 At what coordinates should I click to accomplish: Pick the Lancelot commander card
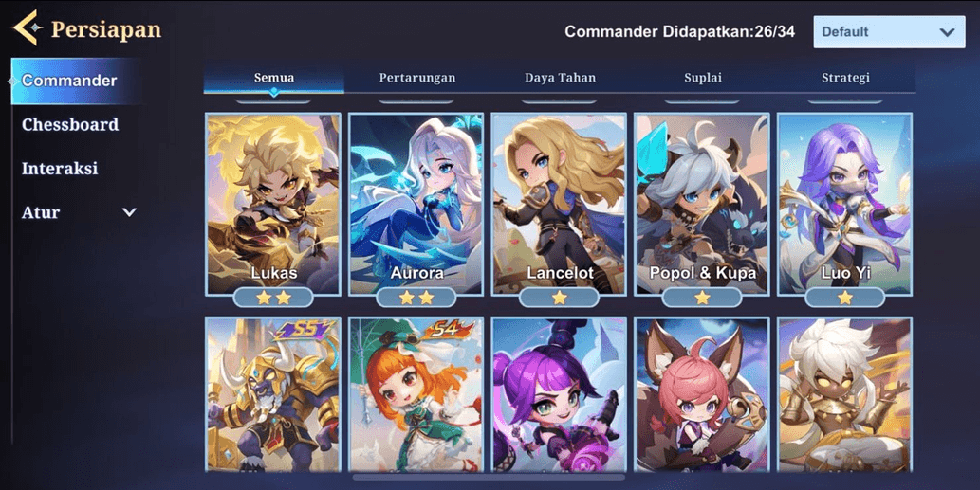point(559,204)
